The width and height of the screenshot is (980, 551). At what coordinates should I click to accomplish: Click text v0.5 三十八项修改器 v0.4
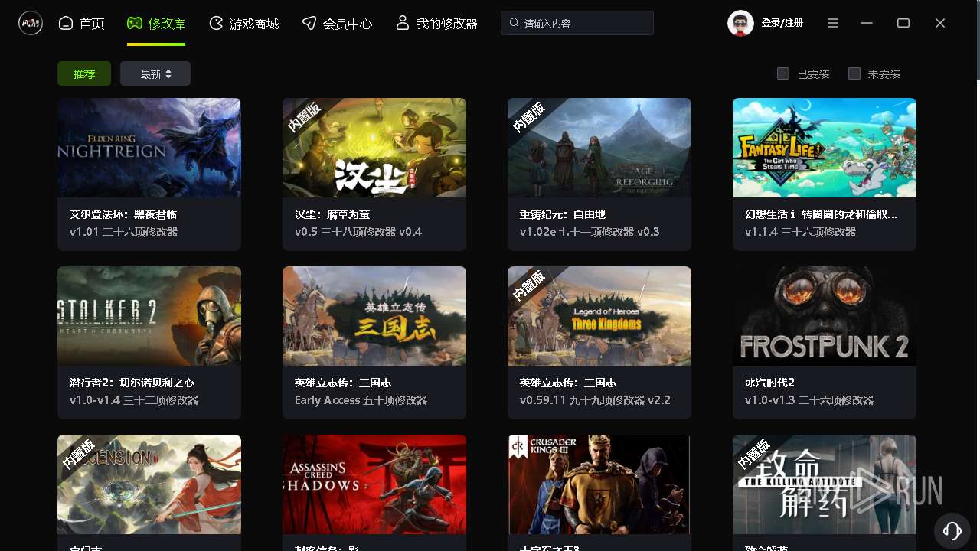pyautogui.click(x=358, y=232)
